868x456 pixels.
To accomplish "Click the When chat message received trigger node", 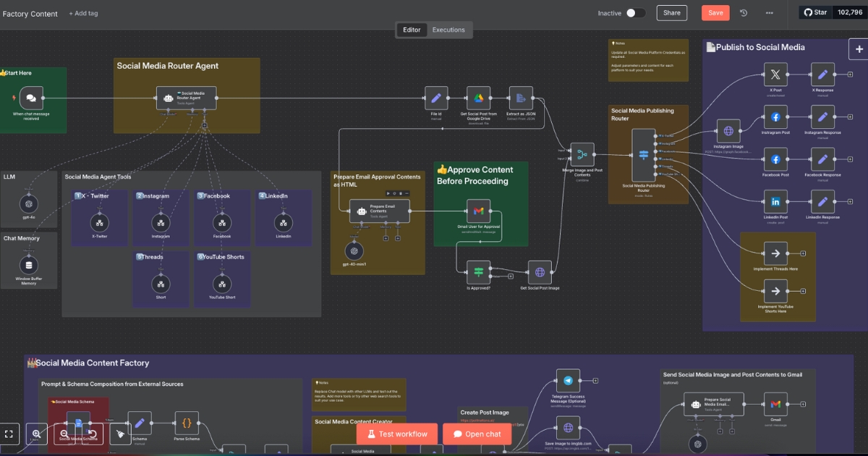I will [31, 98].
